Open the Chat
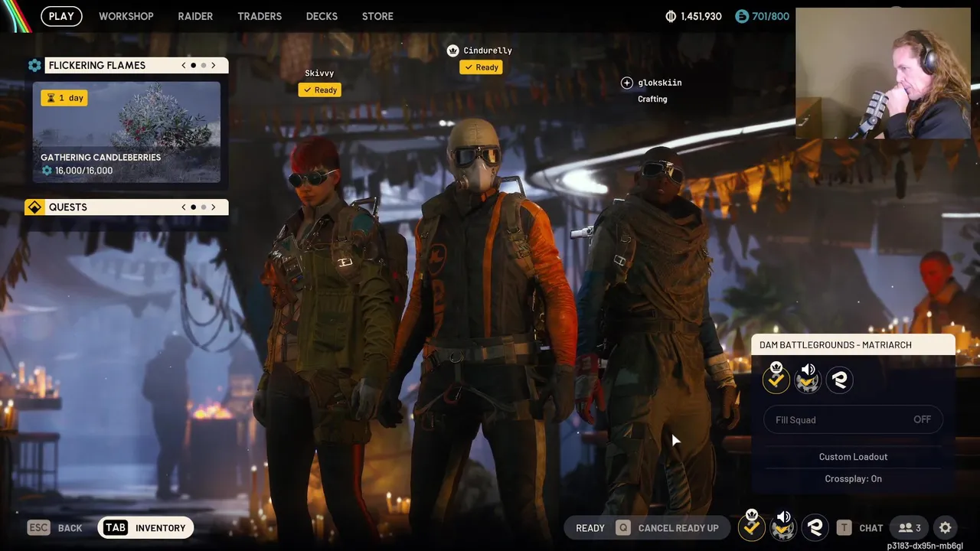Image resolution: width=980 pixels, height=551 pixels. [x=871, y=528]
